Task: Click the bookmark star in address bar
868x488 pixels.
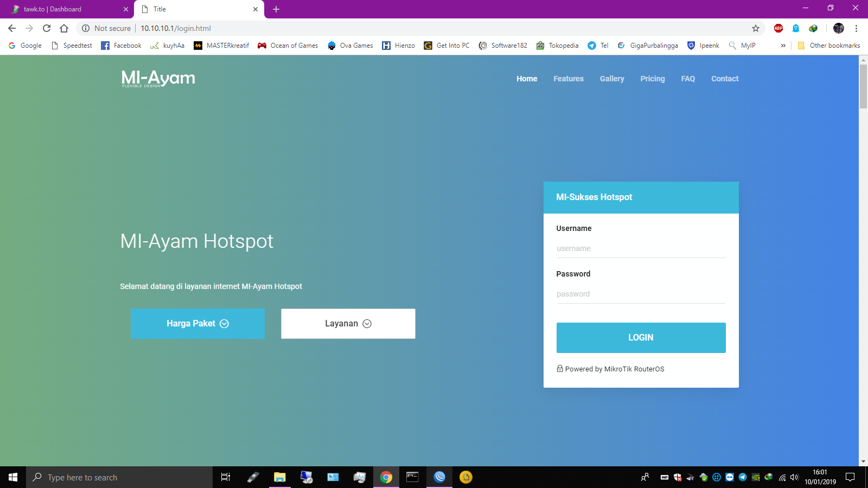Action: click(755, 28)
